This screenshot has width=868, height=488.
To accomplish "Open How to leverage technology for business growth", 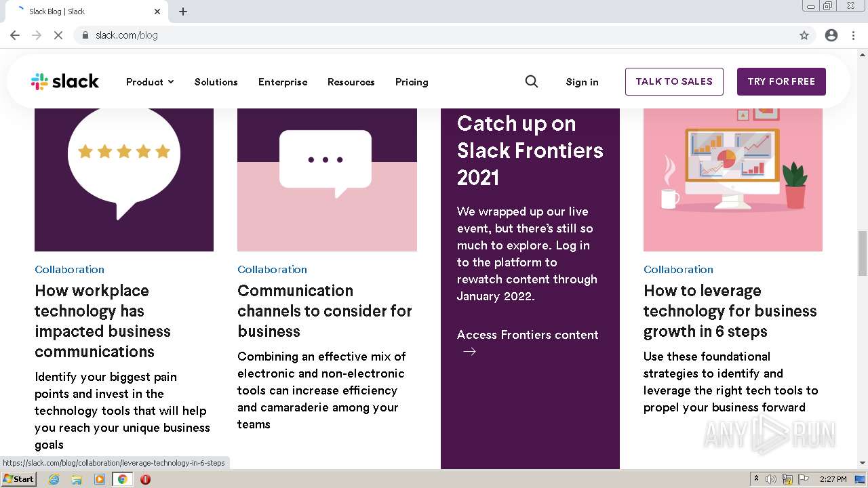I will [x=730, y=310].
